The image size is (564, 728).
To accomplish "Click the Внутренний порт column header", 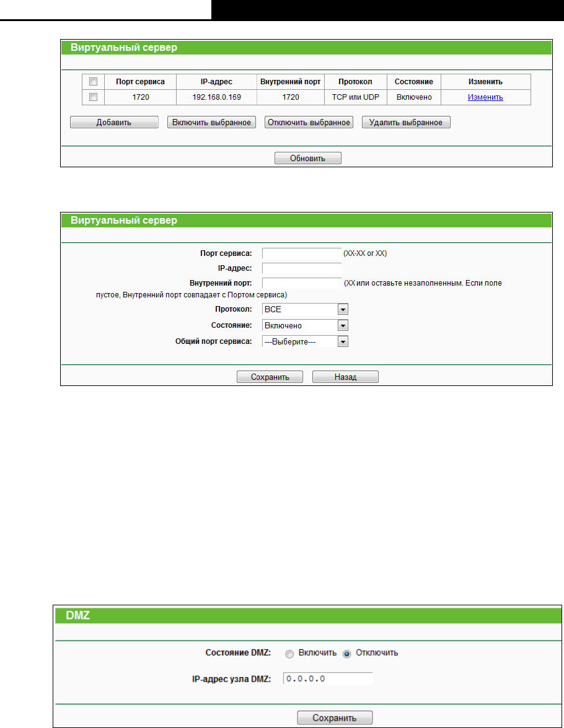I will click(x=290, y=82).
